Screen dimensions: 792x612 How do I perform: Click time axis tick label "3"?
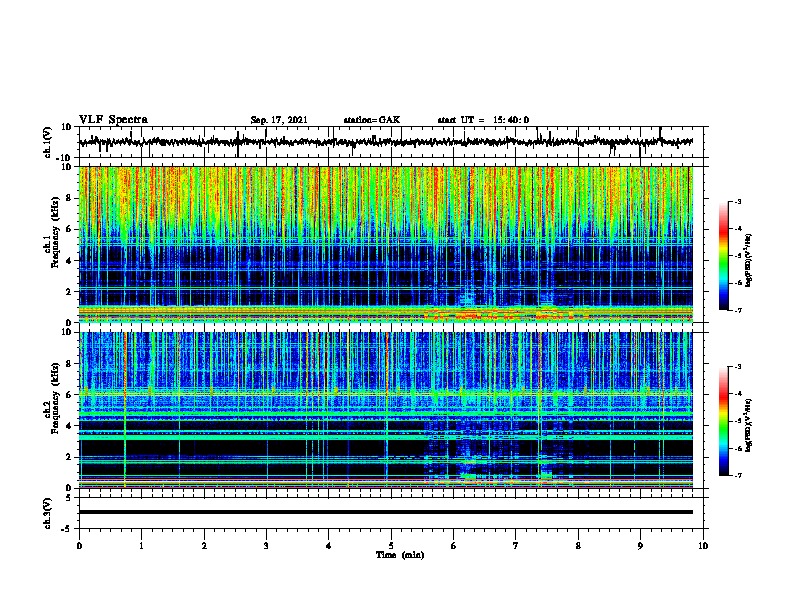coord(266,546)
